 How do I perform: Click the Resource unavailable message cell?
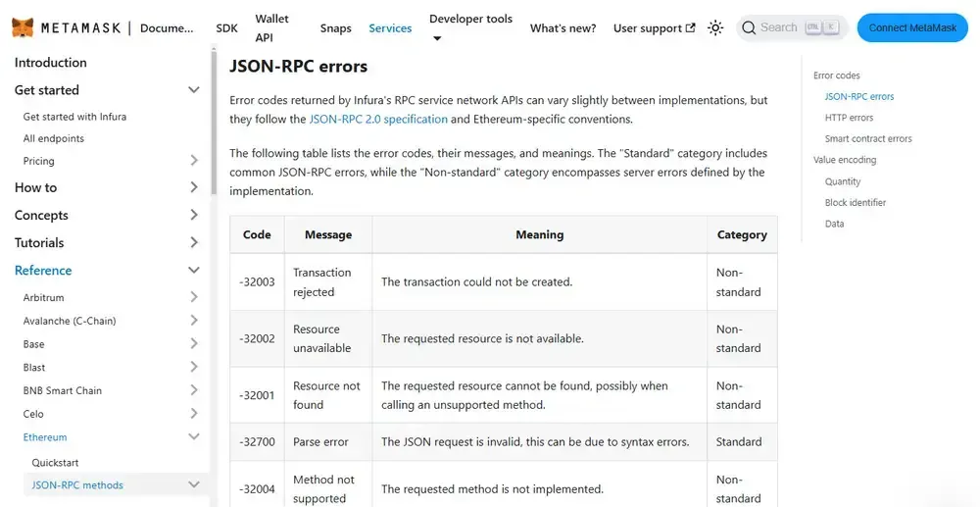[x=328, y=338]
